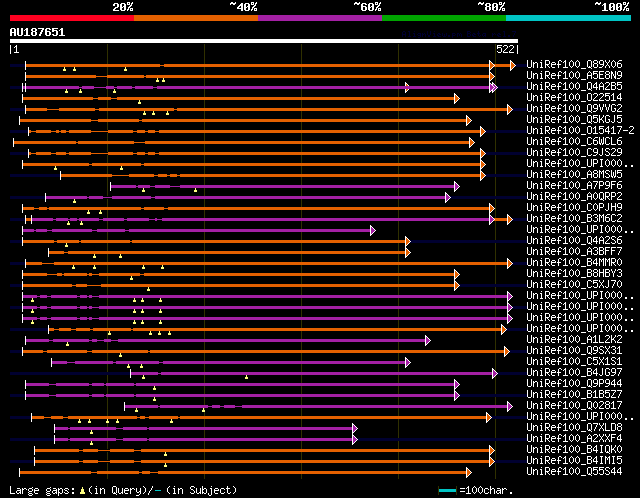Select the UniRef100_B4IMI5 hit label
This screenshot has height=498, width=640.
coord(574,461)
